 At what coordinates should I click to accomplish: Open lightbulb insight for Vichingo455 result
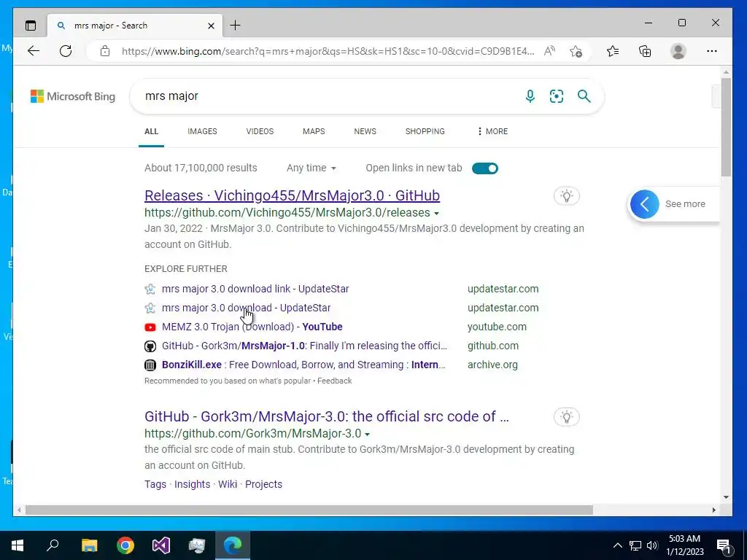566,195
